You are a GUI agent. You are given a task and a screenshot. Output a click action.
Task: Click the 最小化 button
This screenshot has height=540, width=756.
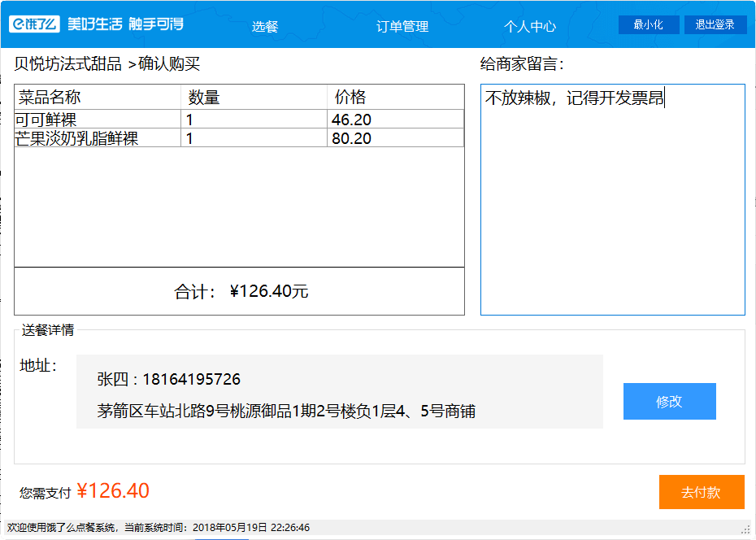[x=649, y=24]
